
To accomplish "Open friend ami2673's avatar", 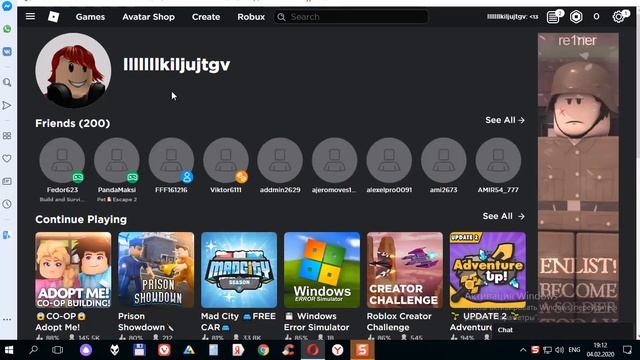I will pos(444,160).
